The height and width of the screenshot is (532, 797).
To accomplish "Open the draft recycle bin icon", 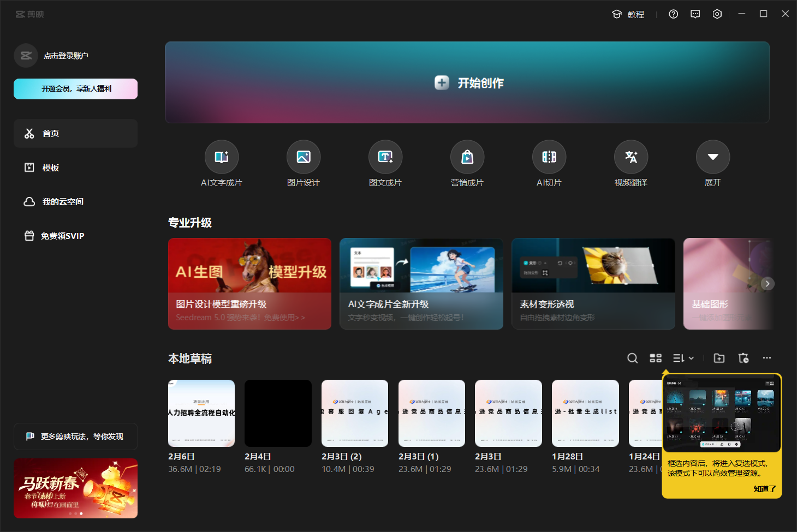I will [743, 358].
